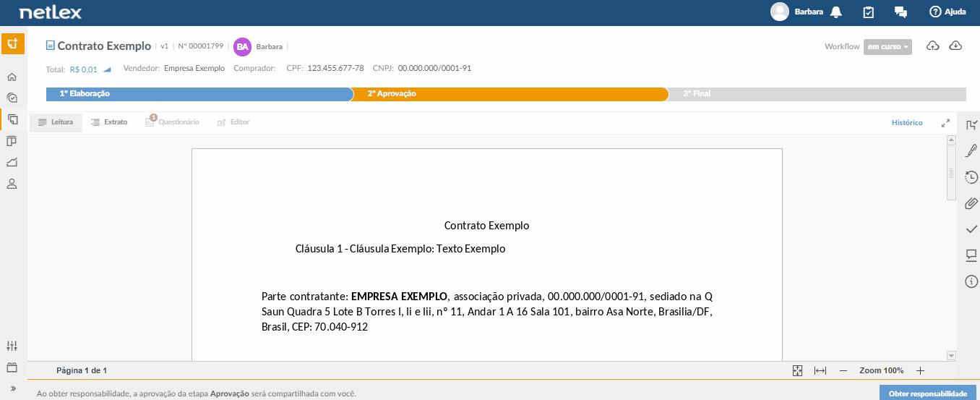Open the approvals checkmark icon
Viewport: 980px width, 400px height.
pyautogui.click(x=971, y=229)
